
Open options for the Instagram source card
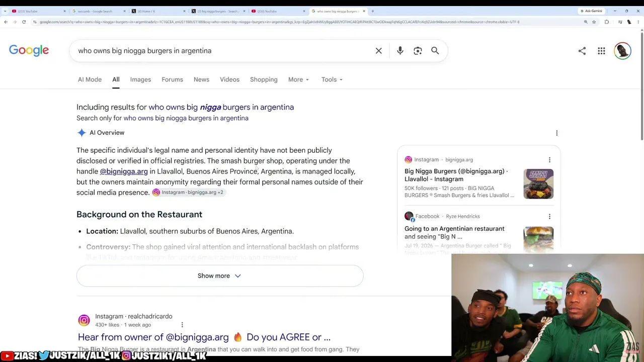[x=549, y=160]
